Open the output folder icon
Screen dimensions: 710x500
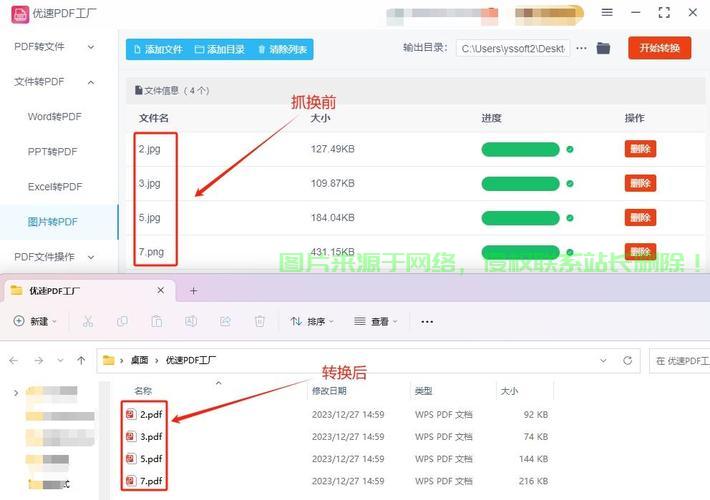(603, 48)
